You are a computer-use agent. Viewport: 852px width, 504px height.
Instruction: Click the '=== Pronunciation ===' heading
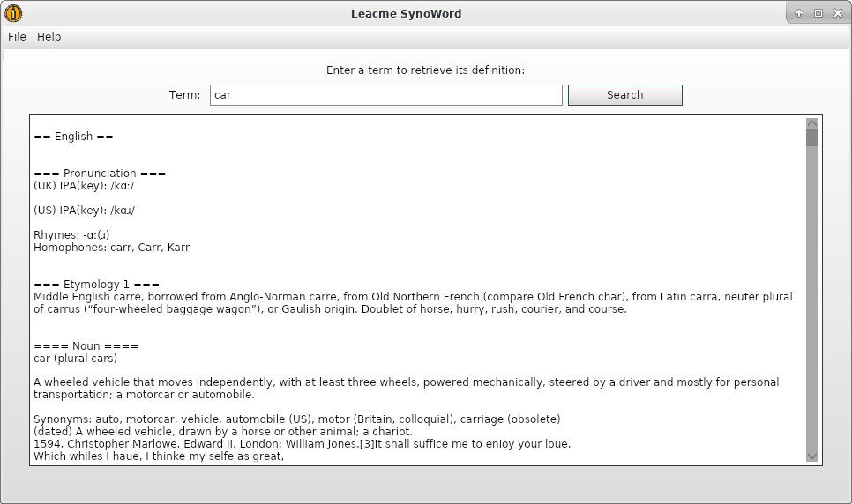coord(100,174)
